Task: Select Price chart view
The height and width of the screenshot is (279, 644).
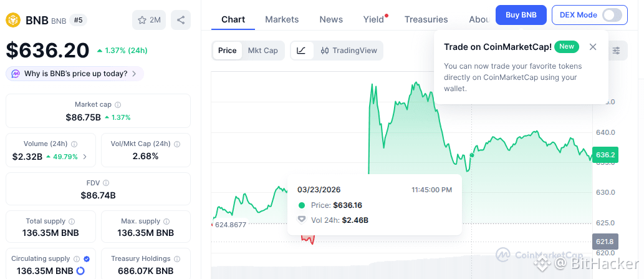Action: tap(227, 51)
